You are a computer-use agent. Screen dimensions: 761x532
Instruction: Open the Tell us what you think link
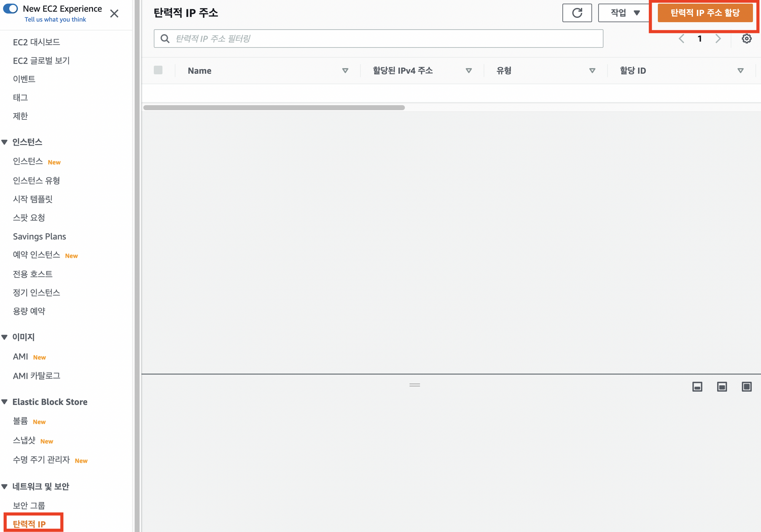pyautogui.click(x=55, y=19)
